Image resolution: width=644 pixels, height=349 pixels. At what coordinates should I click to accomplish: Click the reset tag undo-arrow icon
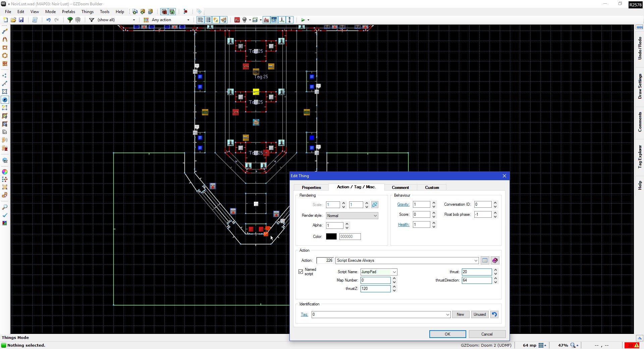494,314
